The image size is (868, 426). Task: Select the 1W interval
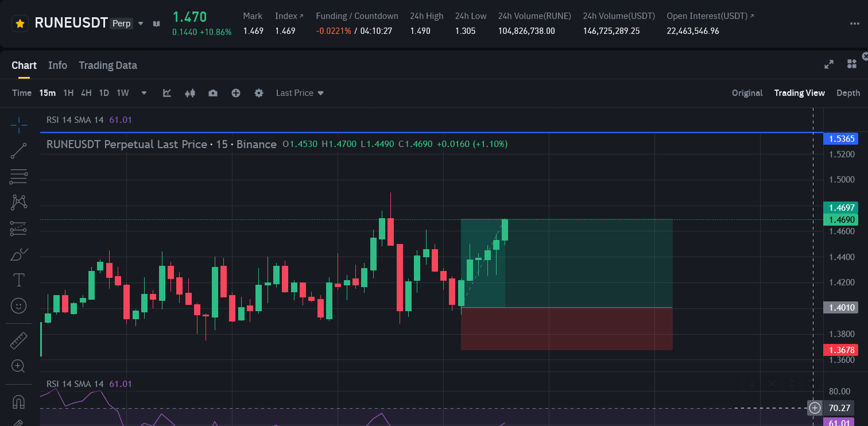tap(123, 93)
